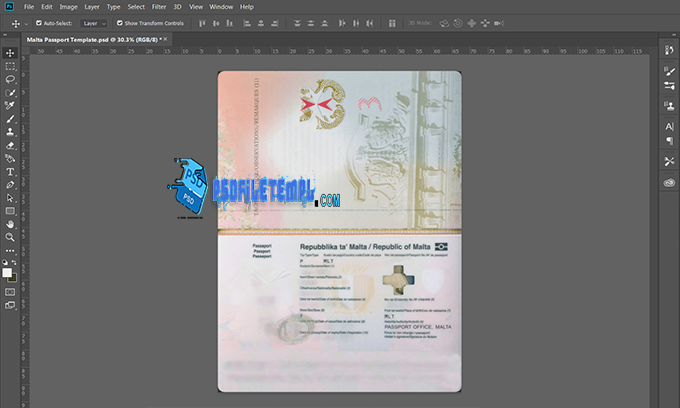Open the Character panel icon
The image size is (680, 408).
[669, 127]
